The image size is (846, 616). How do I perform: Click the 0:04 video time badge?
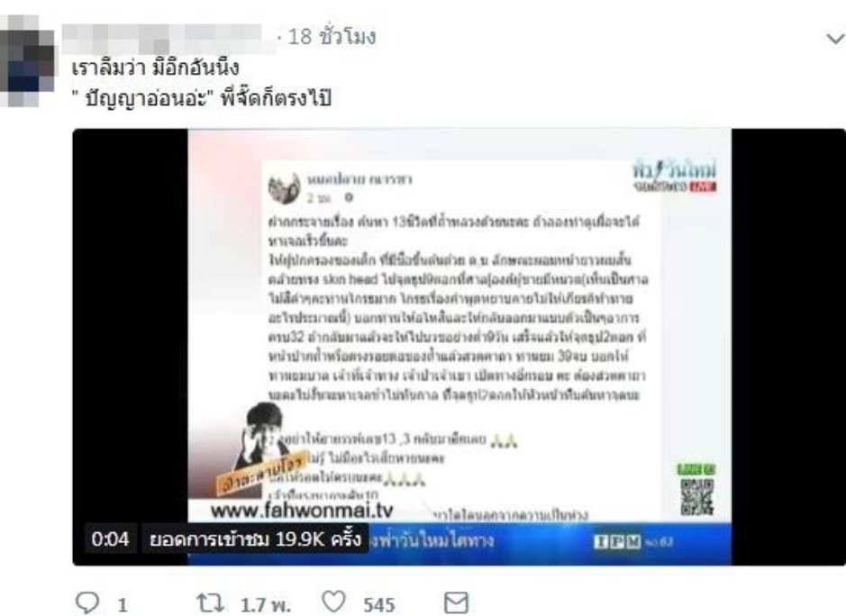pos(110,539)
